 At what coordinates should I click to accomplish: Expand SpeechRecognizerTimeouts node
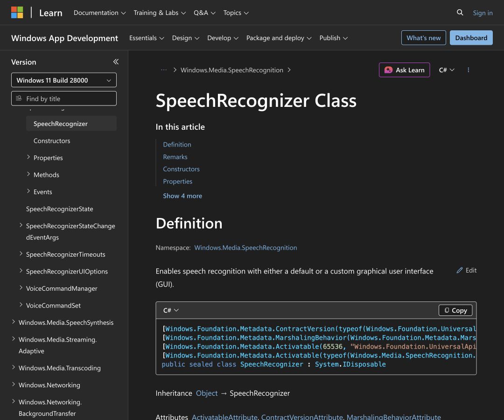pos(21,254)
